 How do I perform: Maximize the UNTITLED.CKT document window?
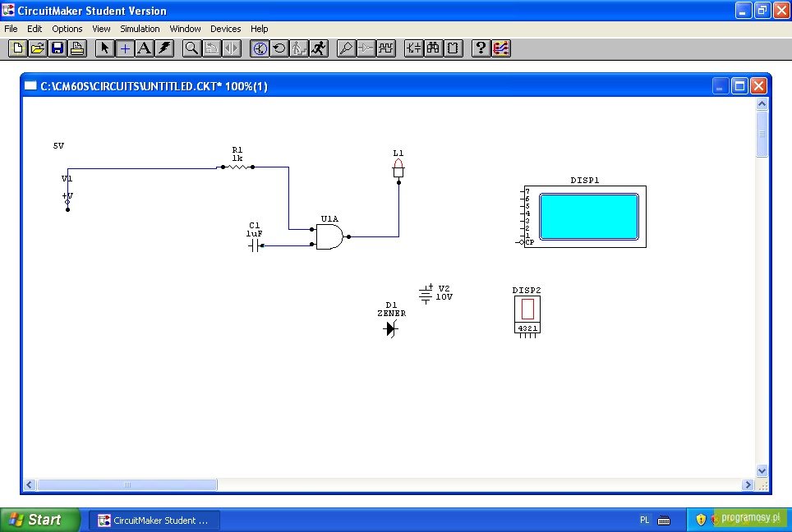click(739, 86)
